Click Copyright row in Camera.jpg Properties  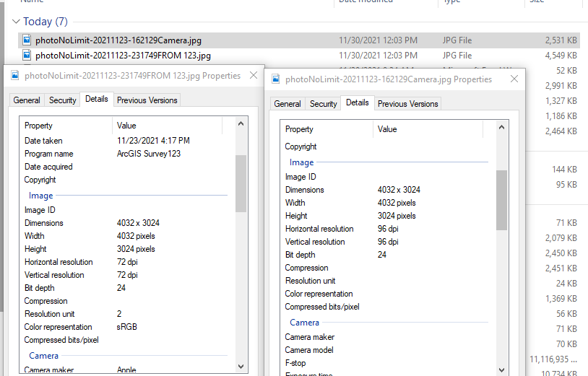tap(388, 147)
